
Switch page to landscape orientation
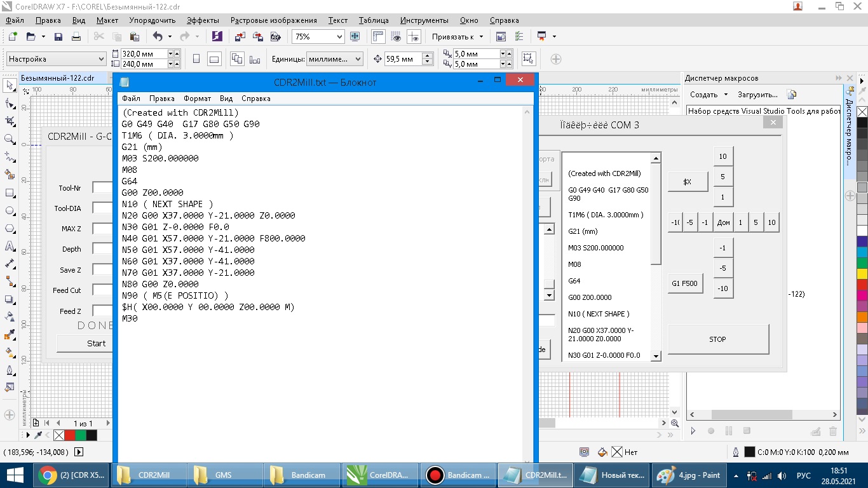pyautogui.click(x=214, y=59)
